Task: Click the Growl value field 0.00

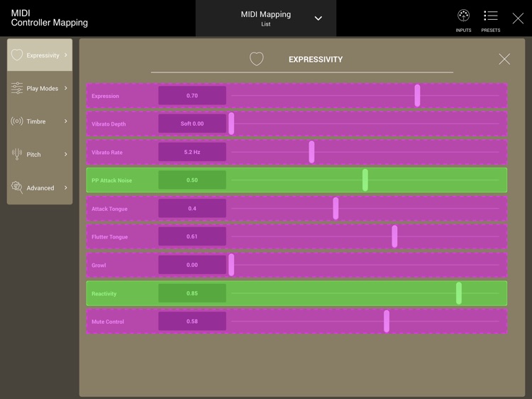Action: [x=192, y=265]
